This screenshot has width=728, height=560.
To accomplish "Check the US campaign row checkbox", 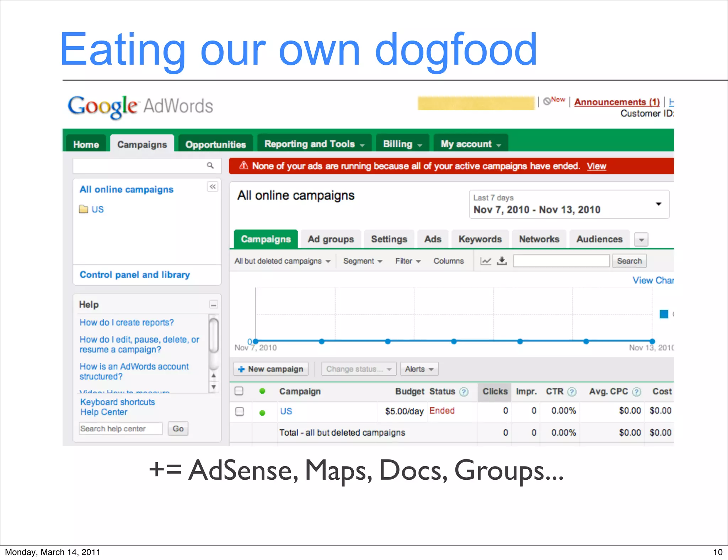I will [x=240, y=411].
